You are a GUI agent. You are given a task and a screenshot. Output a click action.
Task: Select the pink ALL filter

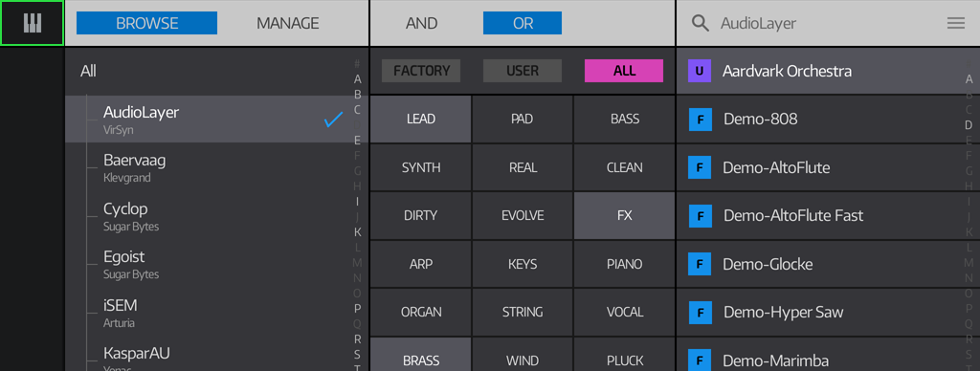click(624, 71)
